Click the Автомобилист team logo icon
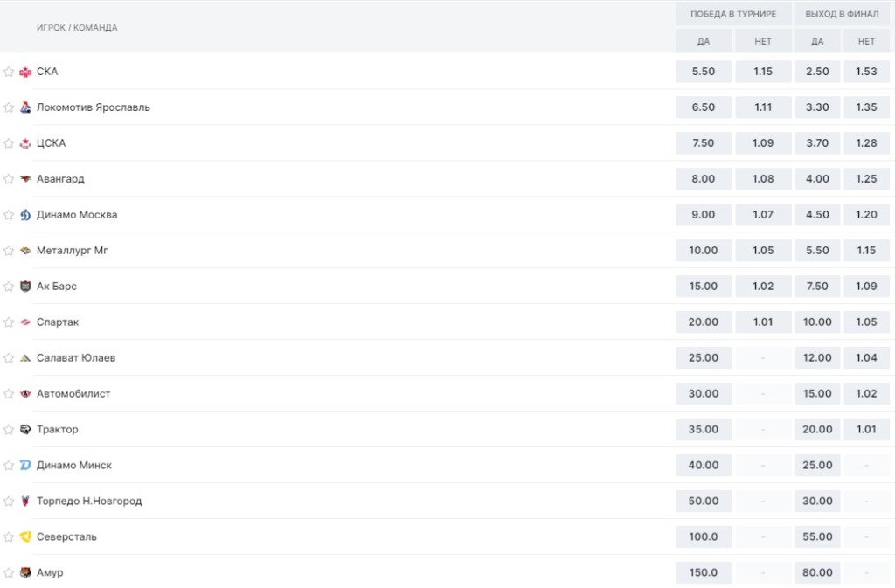This screenshot has width=895, height=588. coord(25,393)
